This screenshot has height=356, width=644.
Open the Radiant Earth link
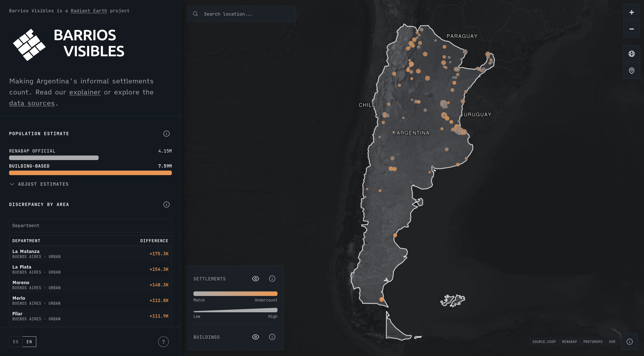point(89,11)
